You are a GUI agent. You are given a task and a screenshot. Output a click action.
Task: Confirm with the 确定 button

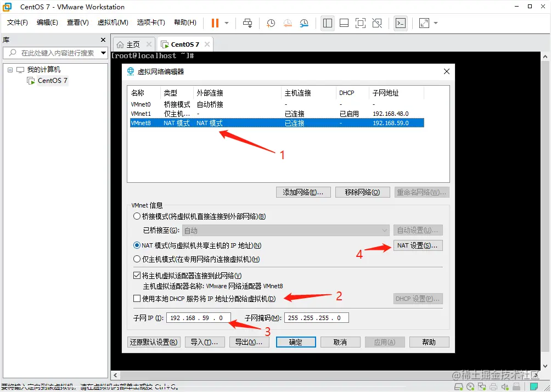tap(295, 342)
